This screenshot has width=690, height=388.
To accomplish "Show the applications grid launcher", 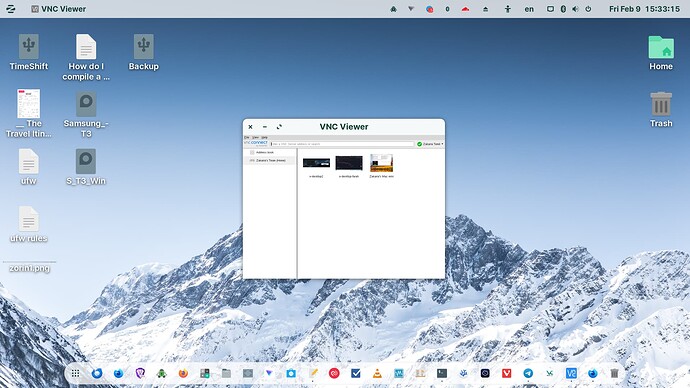I will click(75, 373).
